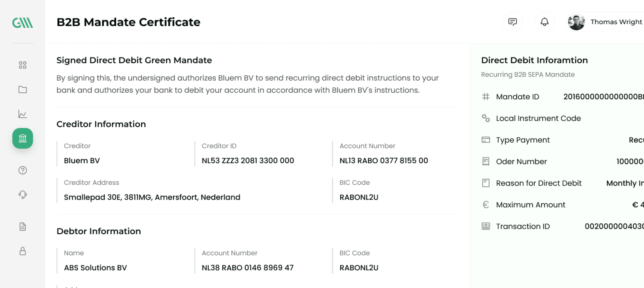Open the documents icon in sidebar
The height and width of the screenshot is (288, 644).
point(23,227)
